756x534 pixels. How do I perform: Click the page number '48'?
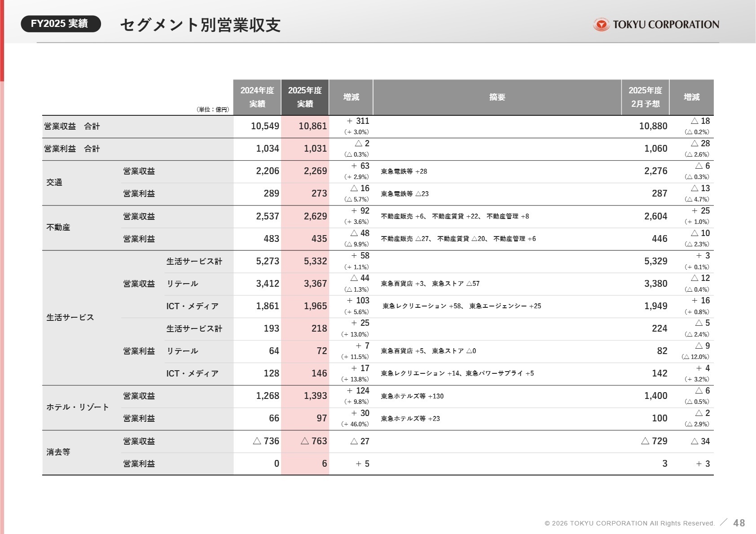739,523
